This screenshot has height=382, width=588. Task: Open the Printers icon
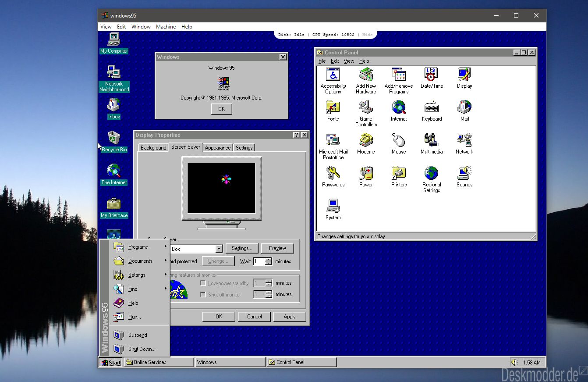tap(399, 177)
